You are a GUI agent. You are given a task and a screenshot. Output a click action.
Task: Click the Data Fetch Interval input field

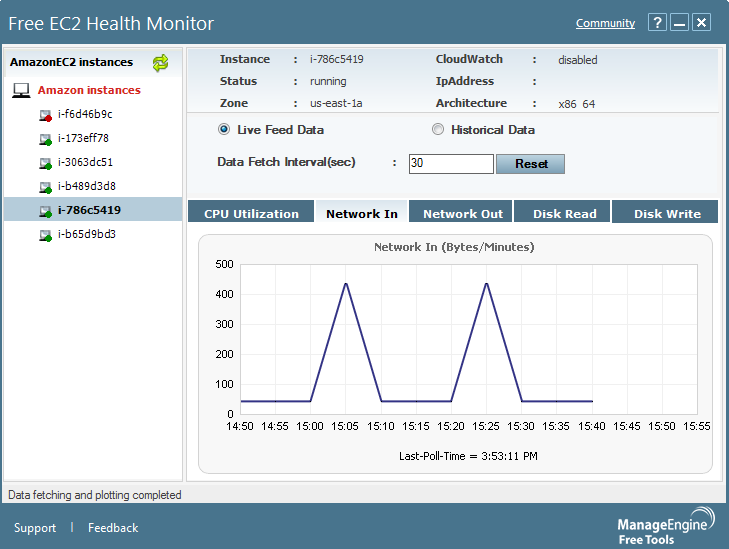[x=451, y=164]
